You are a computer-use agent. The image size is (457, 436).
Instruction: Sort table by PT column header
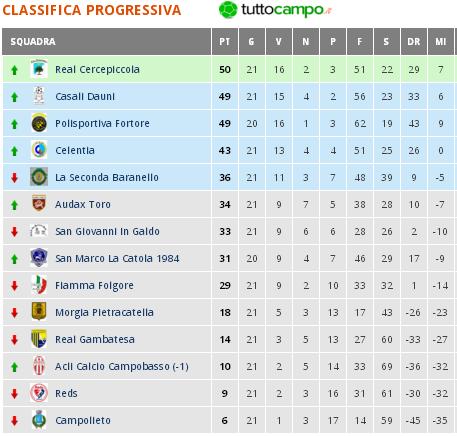[x=224, y=42]
